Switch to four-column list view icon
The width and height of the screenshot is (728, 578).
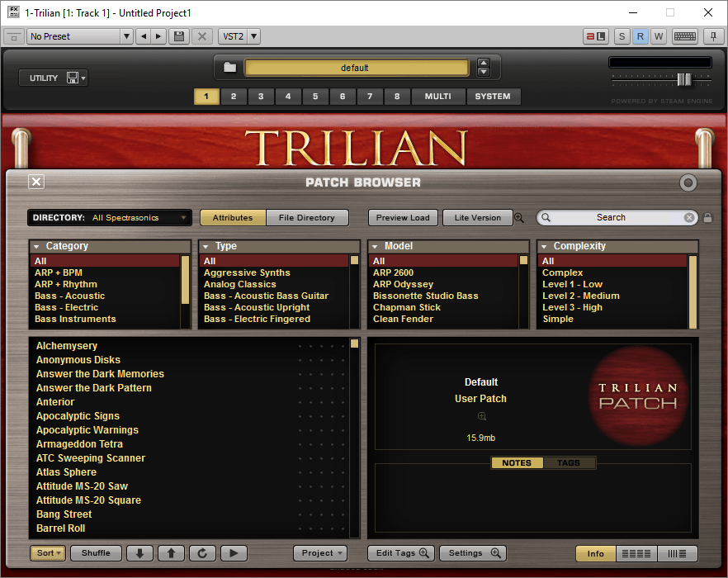[636, 553]
